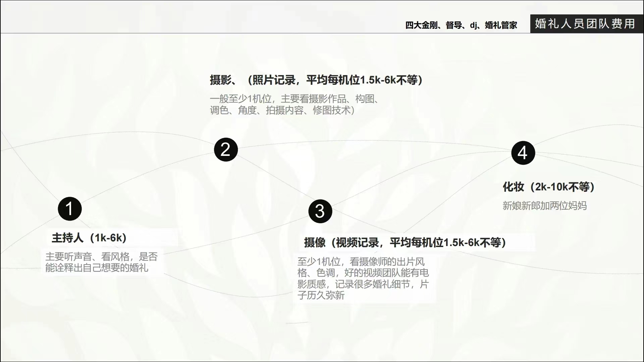Select the 四大金刚、督导、dj、婚礼管家 subtitle
644x362 pixels.
[461, 25]
